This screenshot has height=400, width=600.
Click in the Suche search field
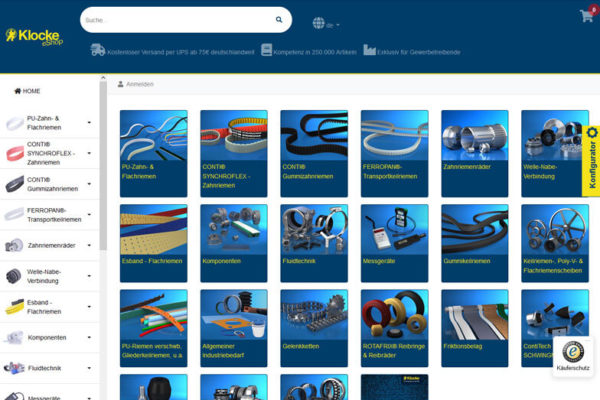coord(178,20)
